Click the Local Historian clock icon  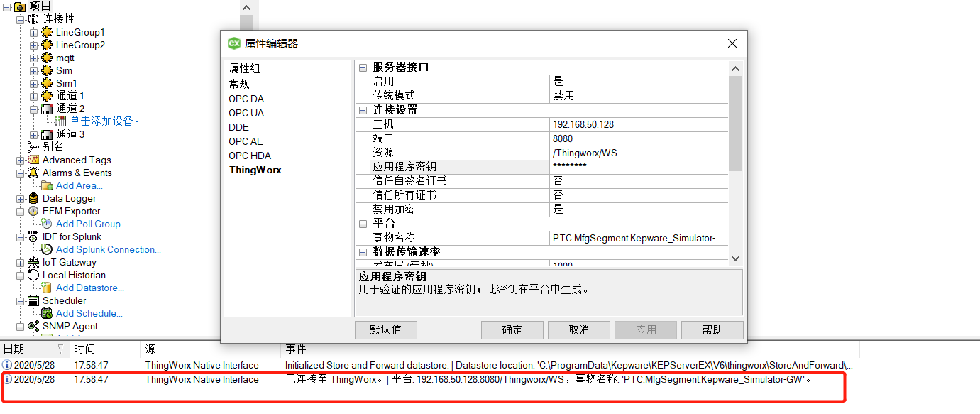coord(33,276)
